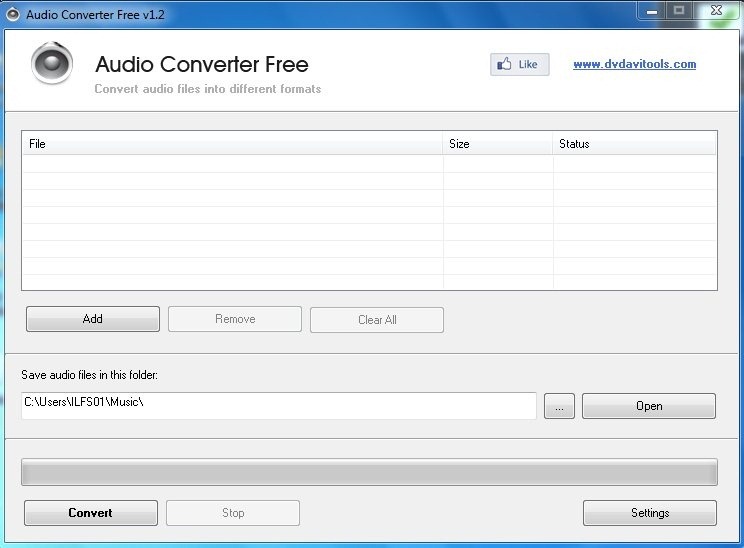The height and width of the screenshot is (548, 744).
Task: Click the maximize window button
Action: pyautogui.click(x=680, y=10)
